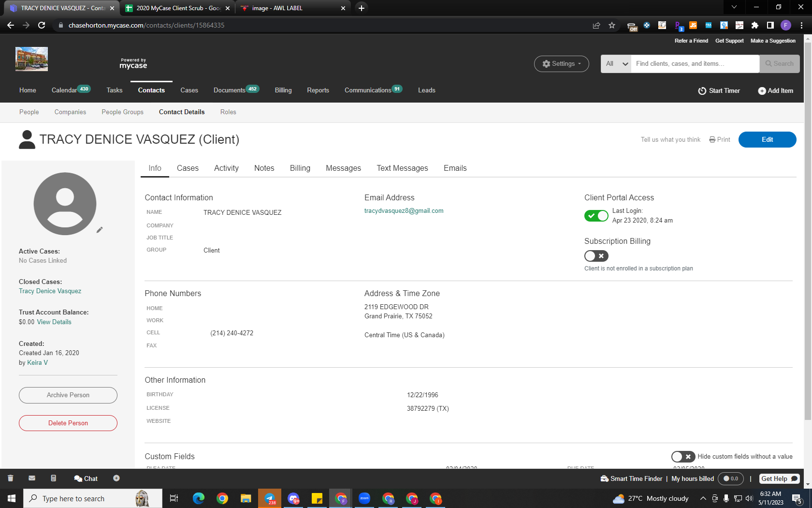
Task: Open the Reports navigation item
Action: click(x=318, y=90)
